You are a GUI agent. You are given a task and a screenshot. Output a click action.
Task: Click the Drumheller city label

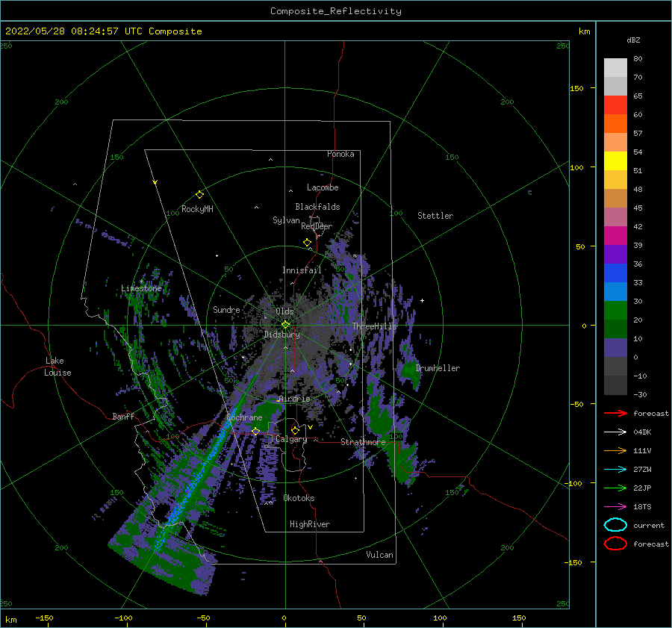[x=438, y=368]
